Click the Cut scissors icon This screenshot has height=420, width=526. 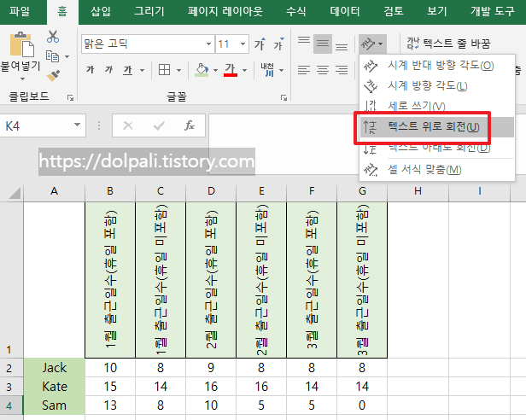pos(53,37)
